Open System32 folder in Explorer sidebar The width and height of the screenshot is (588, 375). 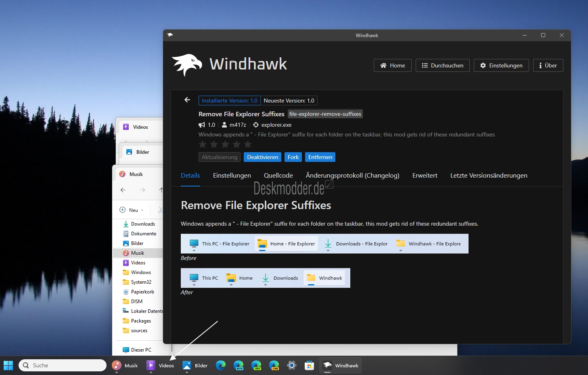pyautogui.click(x=138, y=282)
